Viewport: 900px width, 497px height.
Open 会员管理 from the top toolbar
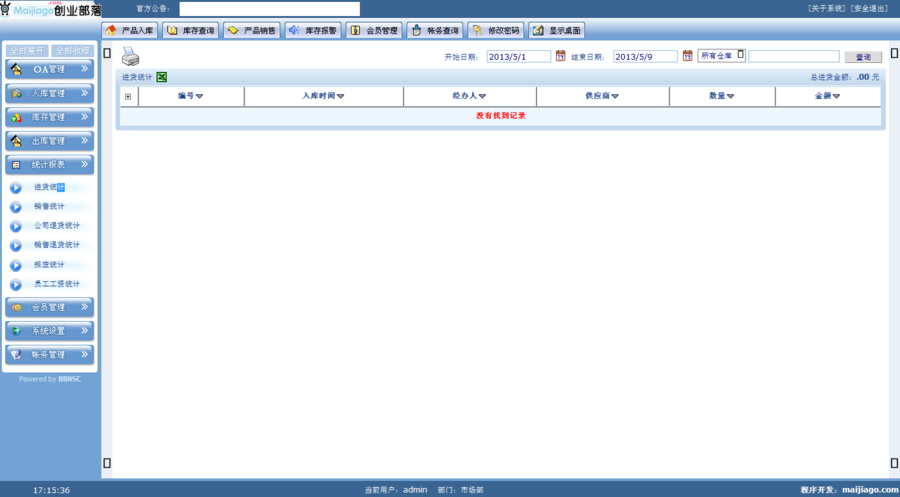374,30
